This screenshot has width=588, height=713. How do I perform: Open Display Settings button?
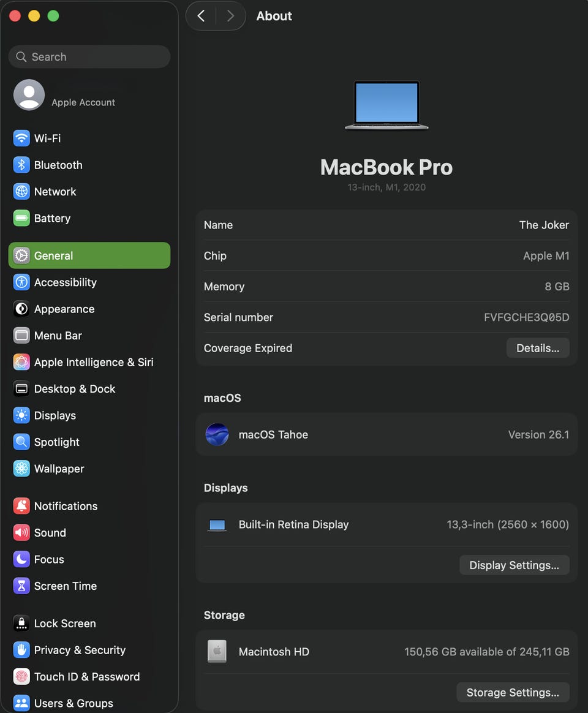[514, 565]
